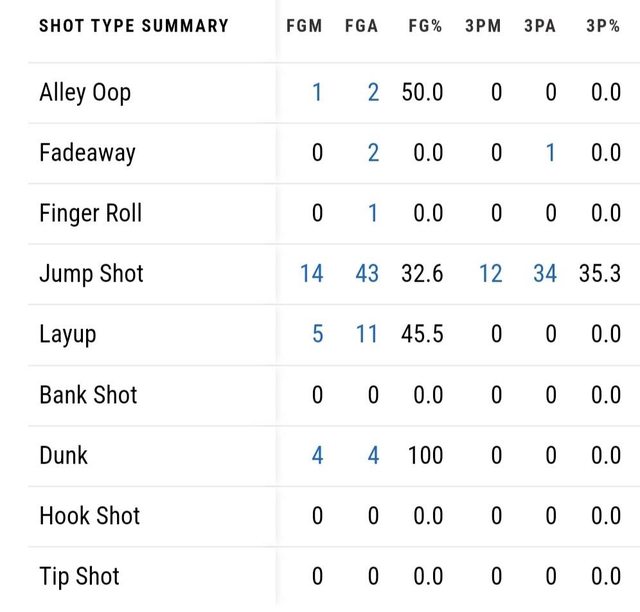The image size is (640, 612).
Task: Click Dunk FGM value 4
Action: point(317,455)
